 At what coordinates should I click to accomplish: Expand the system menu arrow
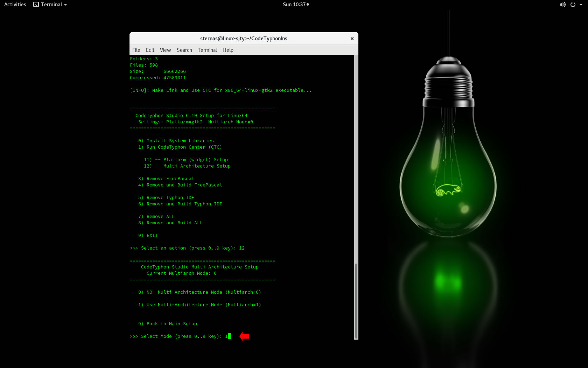click(581, 5)
